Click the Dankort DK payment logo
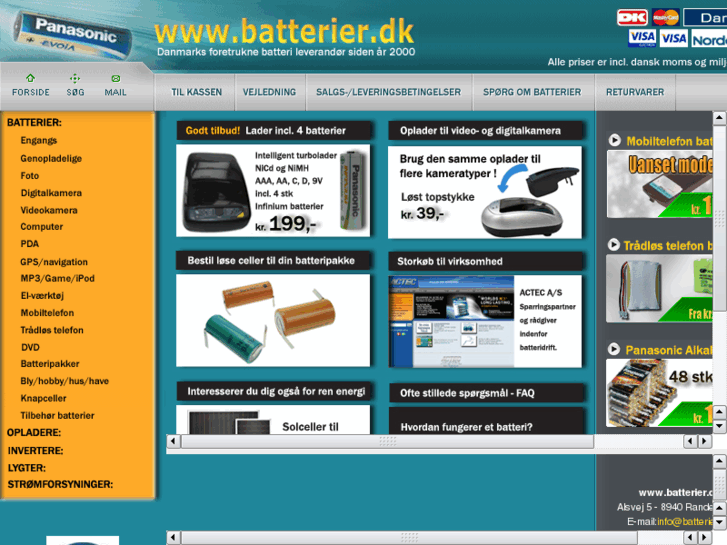The height and width of the screenshot is (545, 727). pos(632,18)
